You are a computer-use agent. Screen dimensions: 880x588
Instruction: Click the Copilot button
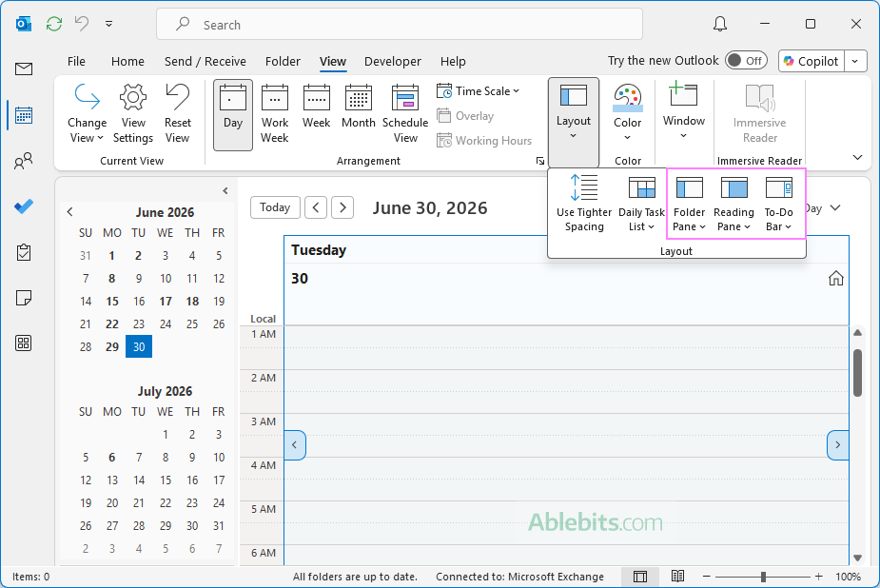tap(812, 61)
